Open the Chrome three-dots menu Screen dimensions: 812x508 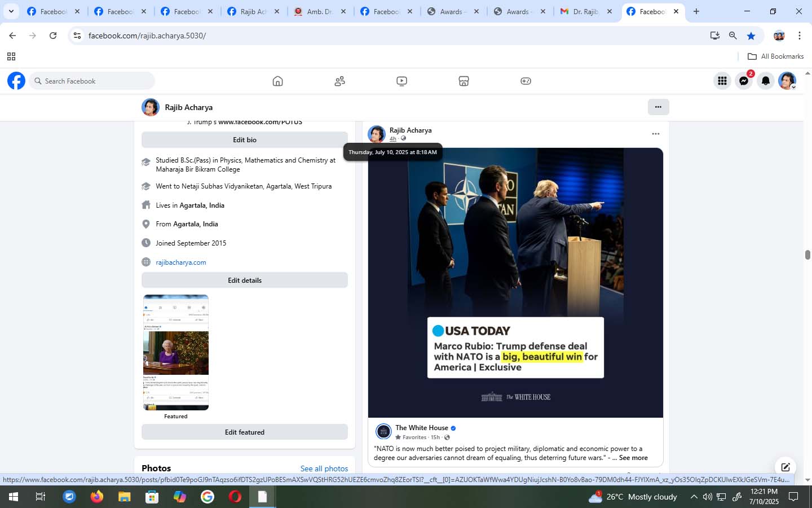(x=799, y=36)
